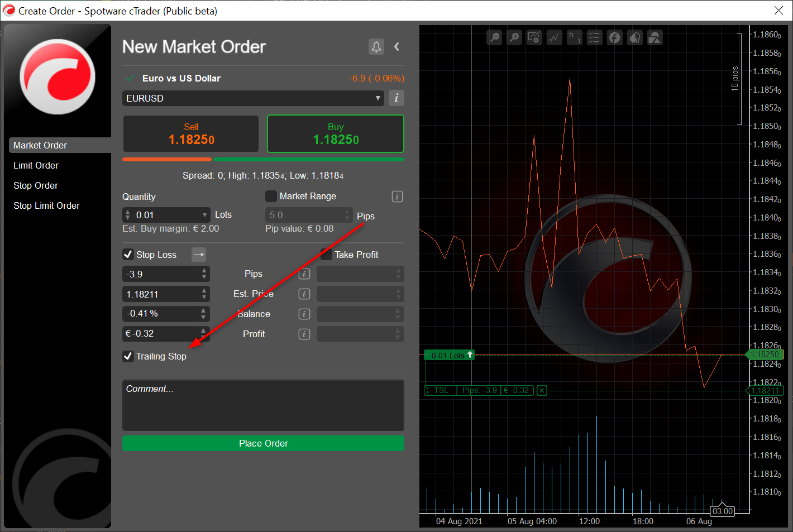Viewport: 793px width, 532px height.
Task: Adjust the Stop Loss price 1.18211 spinner
Action: tap(204, 294)
